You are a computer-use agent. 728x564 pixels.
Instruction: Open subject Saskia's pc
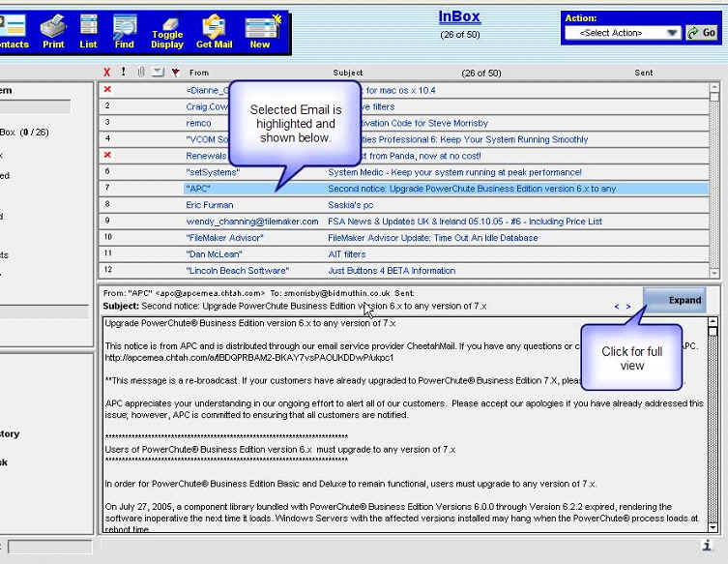click(x=351, y=205)
